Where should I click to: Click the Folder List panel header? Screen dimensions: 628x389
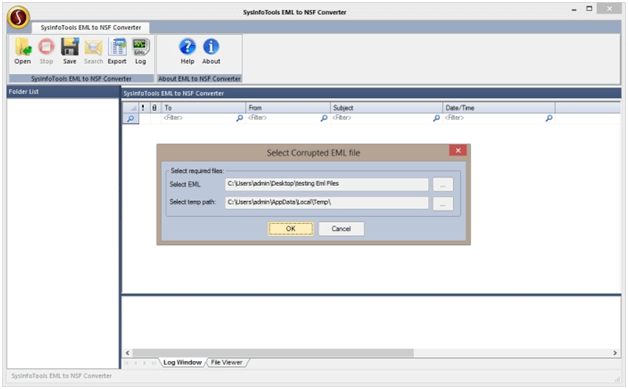tap(63, 92)
